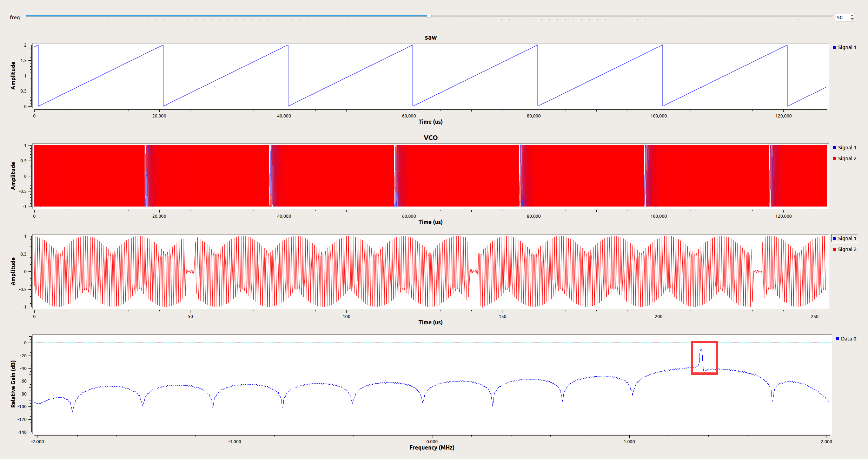
Task: Click the 0 dB dotted reference line area
Action: click(x=421, y=343)
